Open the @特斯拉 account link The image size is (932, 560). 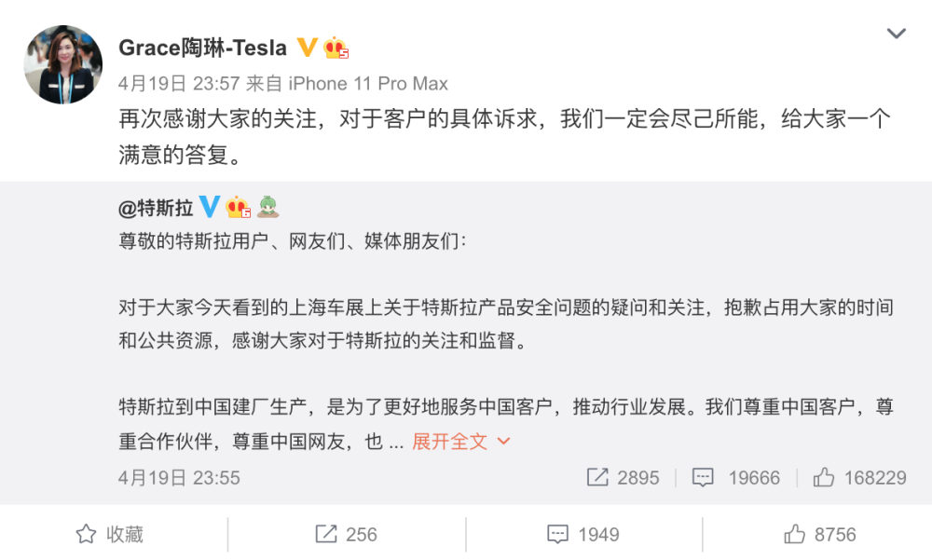click(x=156, y=207)
